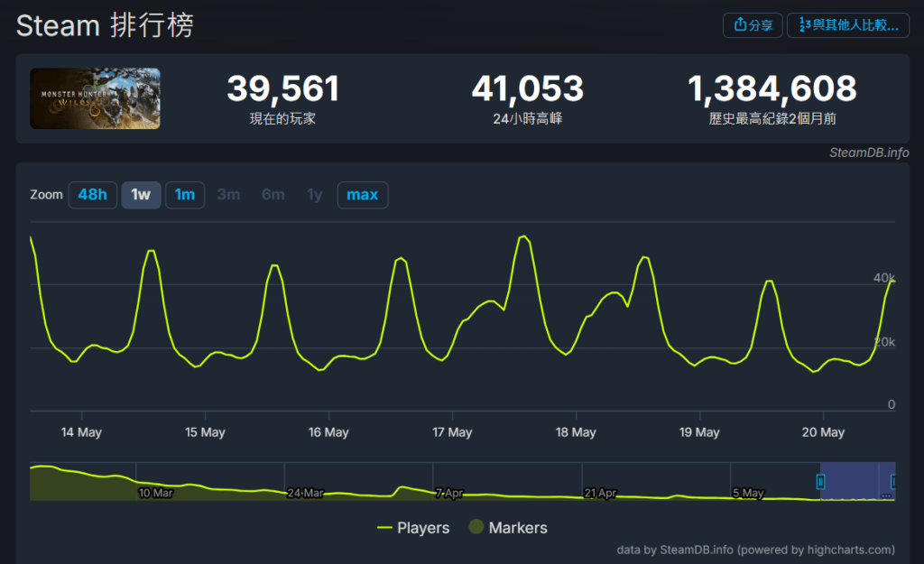
Task: Click the 41,053 24-hour peak figure
Action: tap(527, 89)
